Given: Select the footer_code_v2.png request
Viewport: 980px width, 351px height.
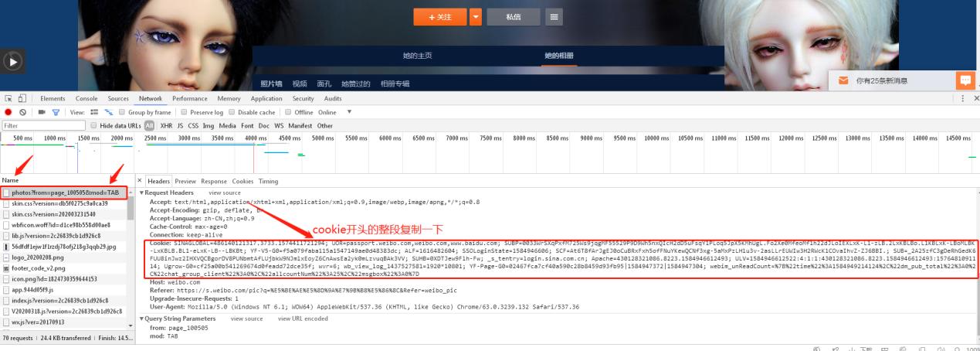Looking at the screenshot, I should coord(64,268).
